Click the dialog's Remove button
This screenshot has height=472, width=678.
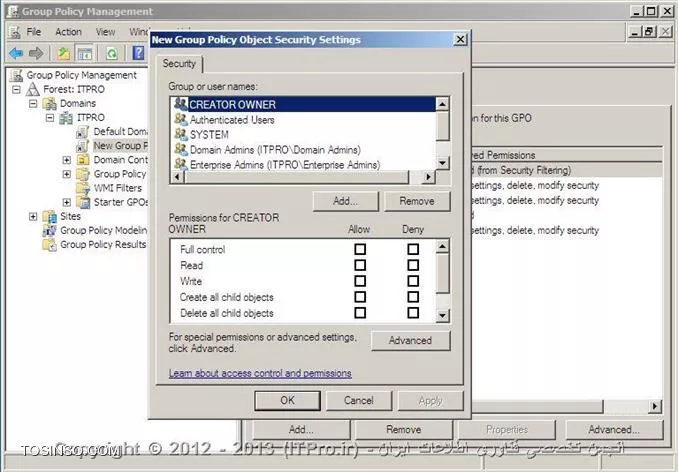417,201
